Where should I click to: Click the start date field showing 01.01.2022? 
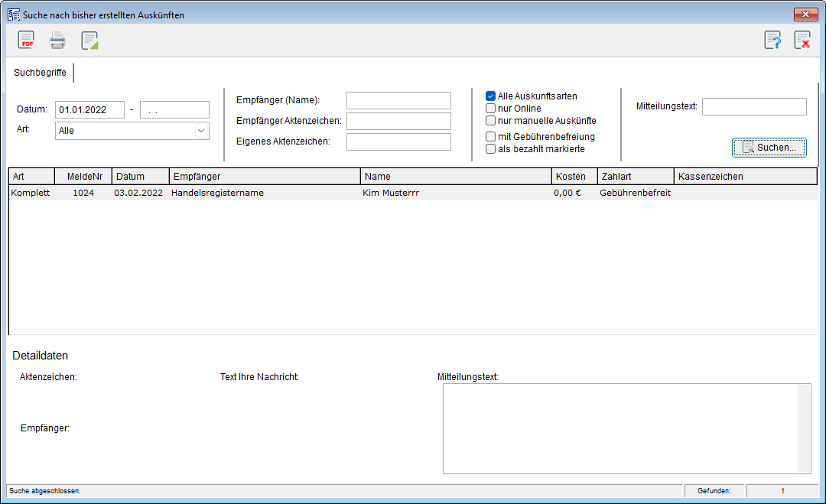click(89, 109)
